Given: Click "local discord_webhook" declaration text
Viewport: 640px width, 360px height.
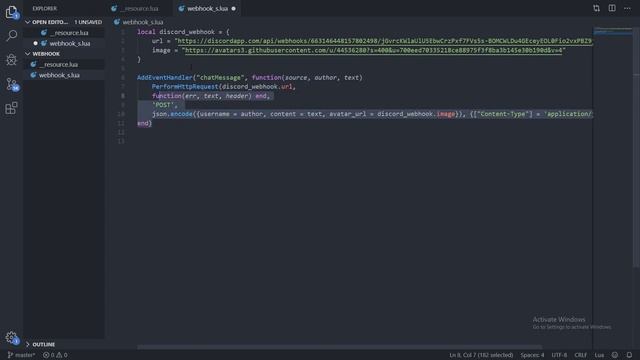Looking at the screenshot, I should tap(176, 32).
